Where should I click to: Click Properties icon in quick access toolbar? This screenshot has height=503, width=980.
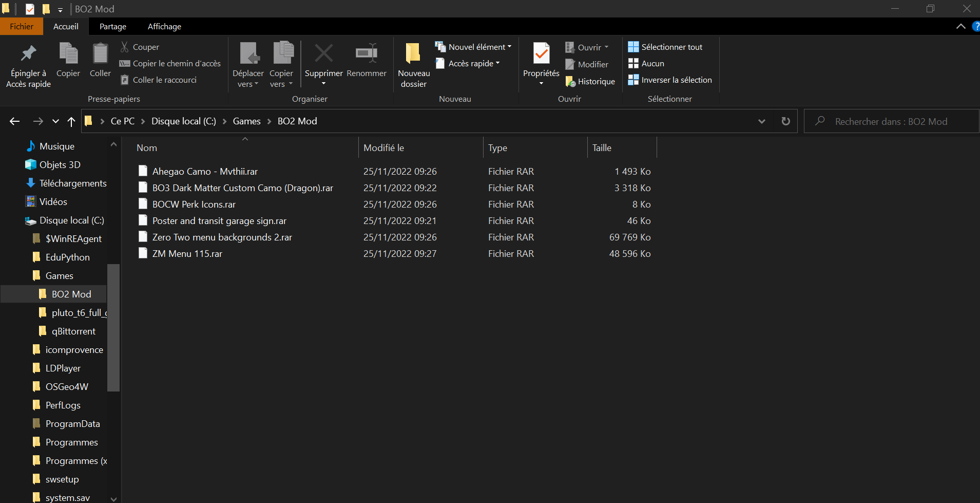30,9
